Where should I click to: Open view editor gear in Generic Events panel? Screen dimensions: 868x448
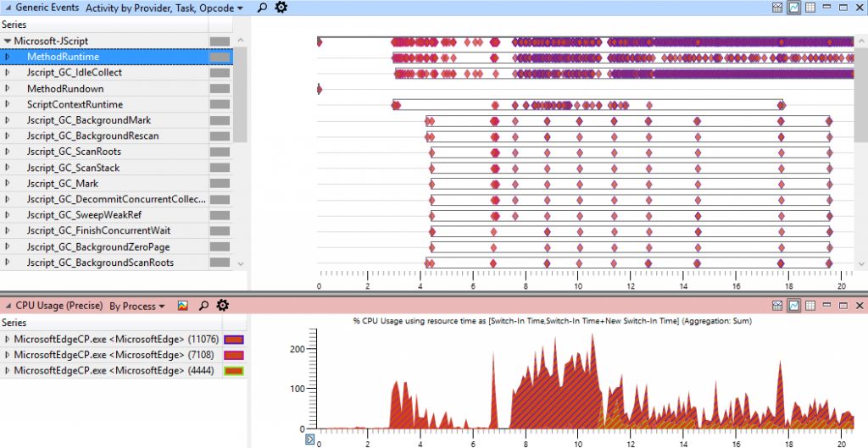click(281, 8)
